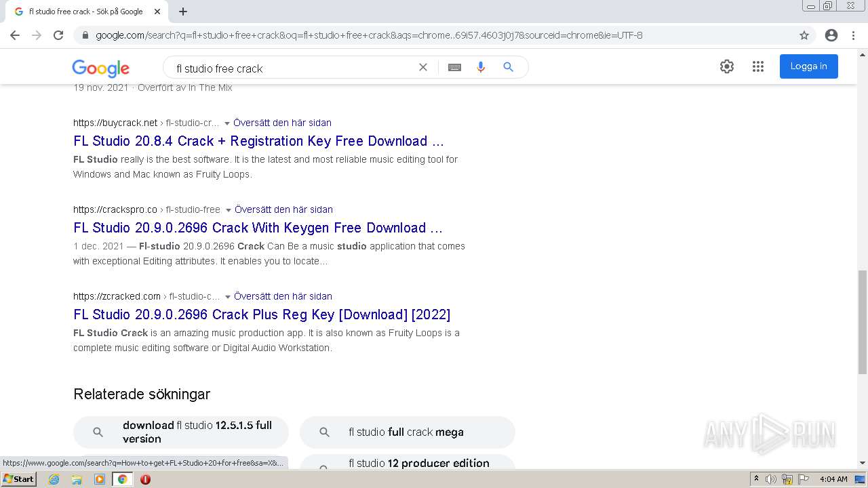The height and width of the screenshot is (488, 868).
Task: Click the https://zcracked.com URL text
Action: [117, 296]
